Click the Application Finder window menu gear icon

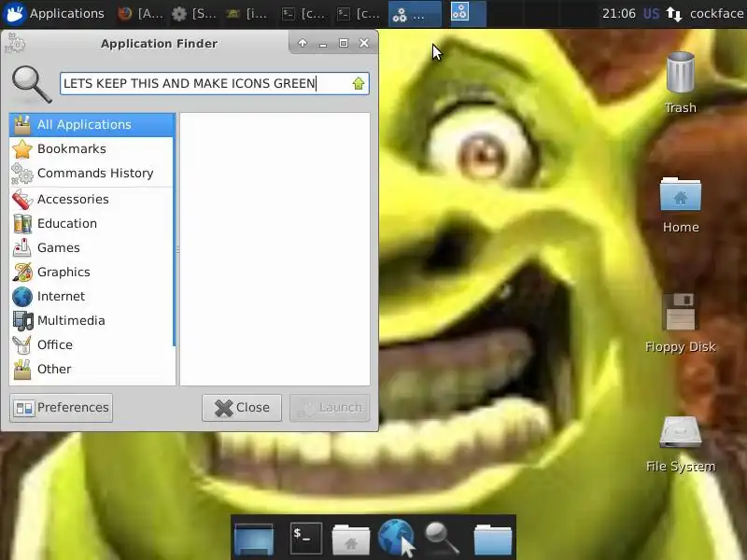pos(14,43)
